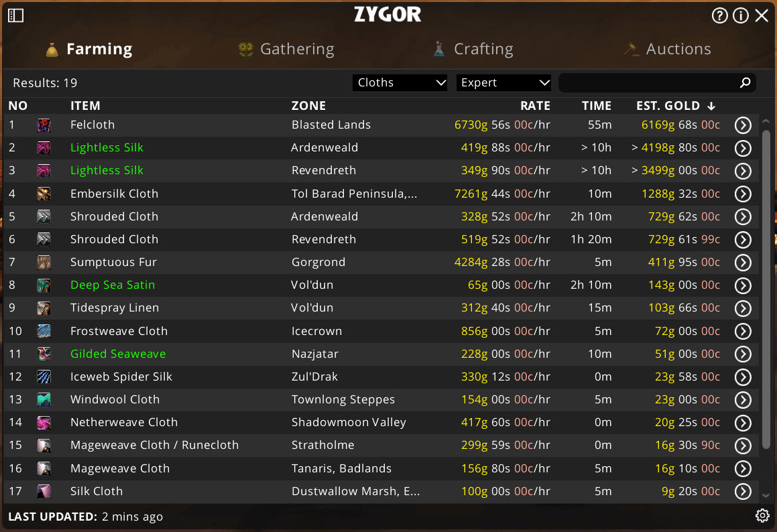Viewport: 777px width, 532px height.
Task: Click the Blasted Lands zone cell
Action: coord(331,125)
